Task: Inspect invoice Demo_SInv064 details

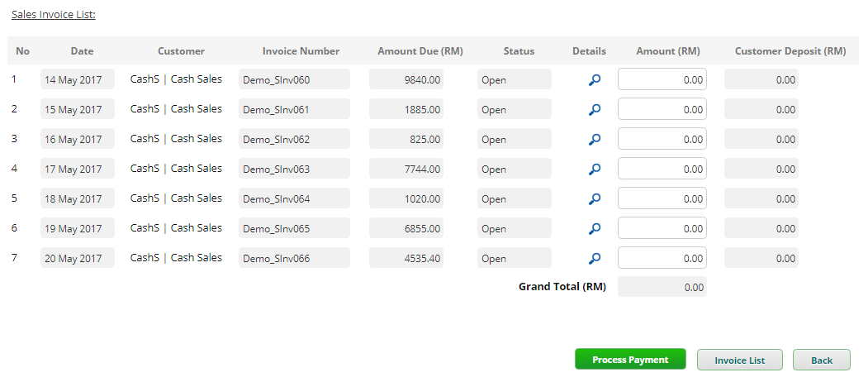Action: [594, 199]
